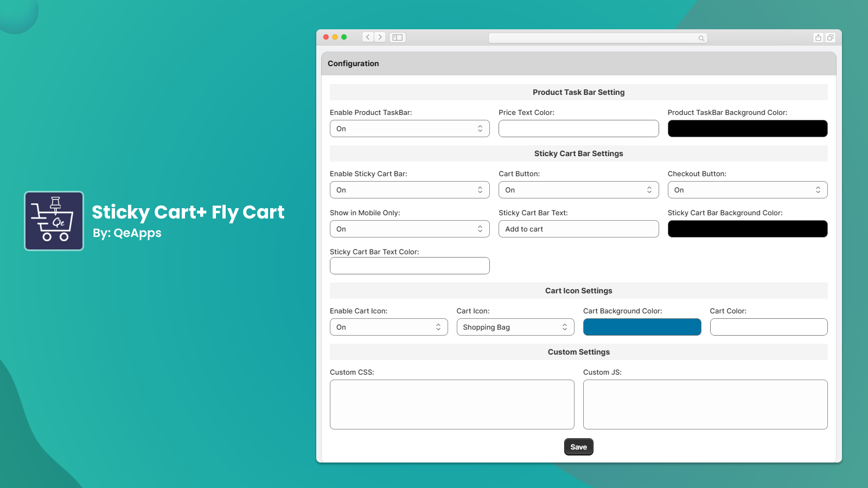The height and width of the screenshot is (488, 868).
Task: Pick the Sticky Cart Bar Background Color swatch
Action: coord(748,229)
